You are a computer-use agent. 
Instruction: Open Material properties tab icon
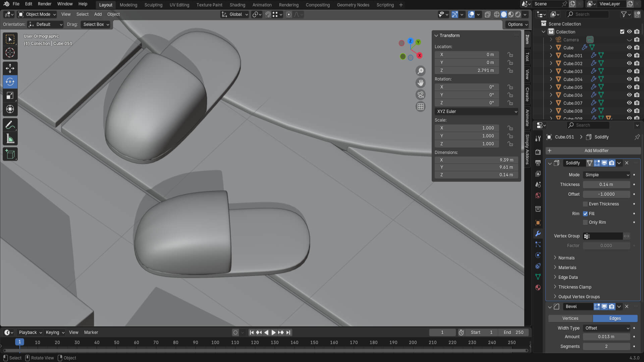[x=538, y=288]
